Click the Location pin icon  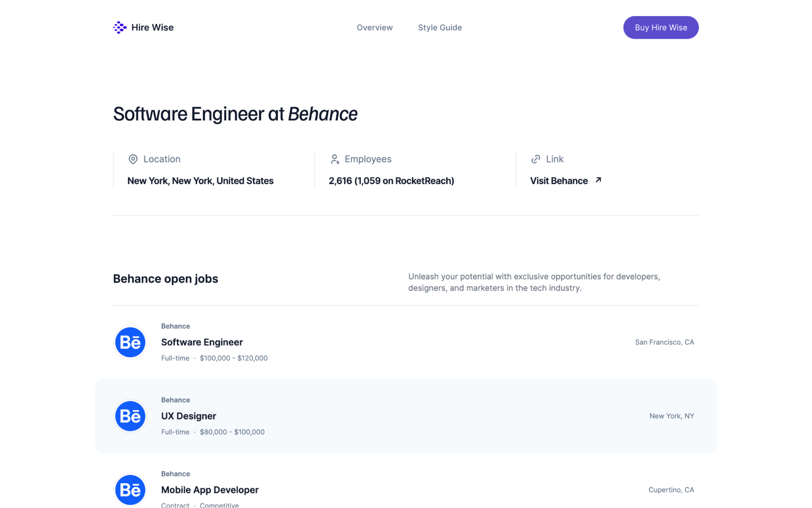click(133, 159)
